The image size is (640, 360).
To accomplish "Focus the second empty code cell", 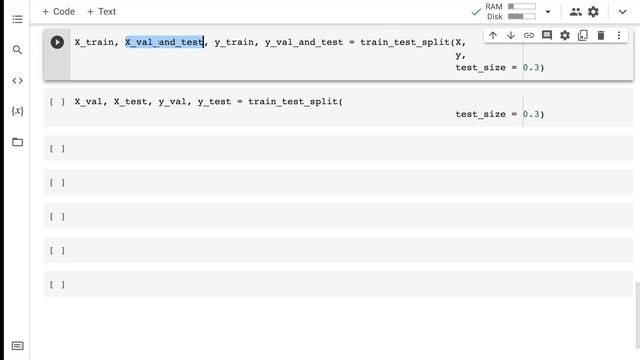I will (338, 182).
